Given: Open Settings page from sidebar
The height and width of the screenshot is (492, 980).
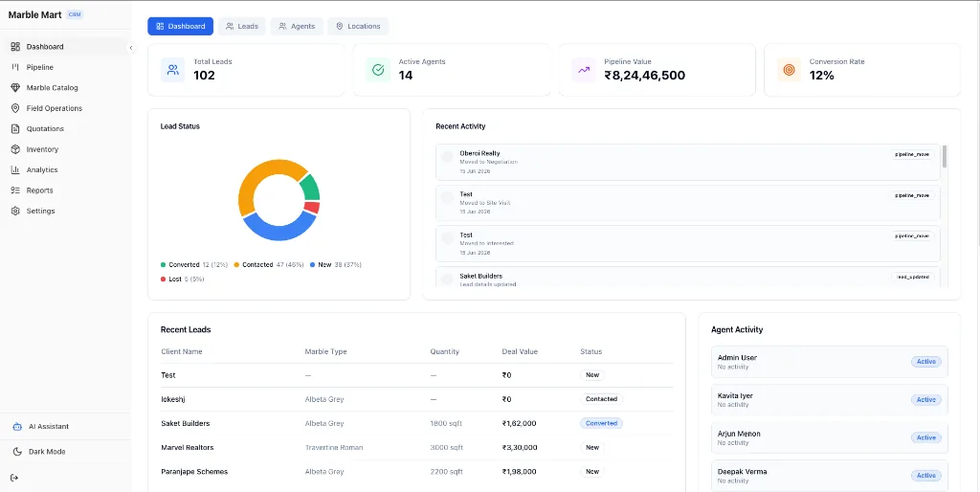Looking at the screenshot, I should pyautogui.click(x=66, y=212).
